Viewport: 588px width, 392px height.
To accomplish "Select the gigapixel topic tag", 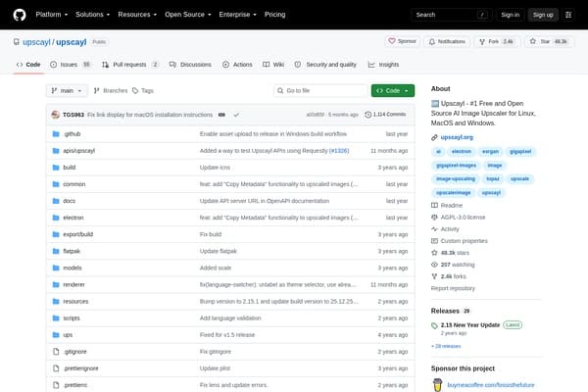I will click(x=520, y=152).
